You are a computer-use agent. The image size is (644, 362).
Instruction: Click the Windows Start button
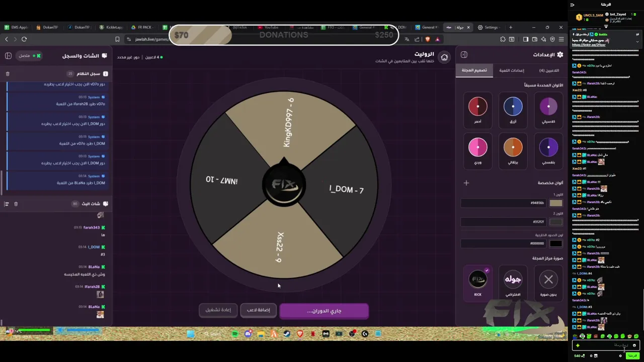point(190,333)
